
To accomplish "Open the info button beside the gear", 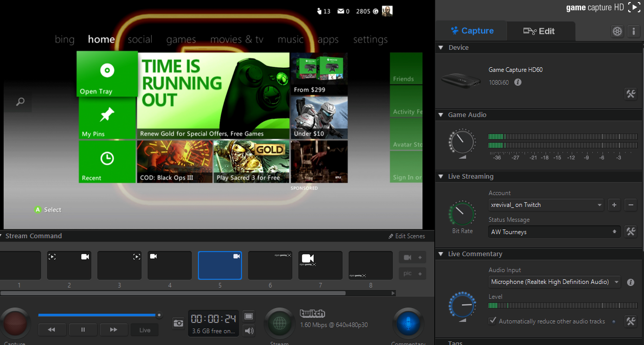I will (633, 31).
